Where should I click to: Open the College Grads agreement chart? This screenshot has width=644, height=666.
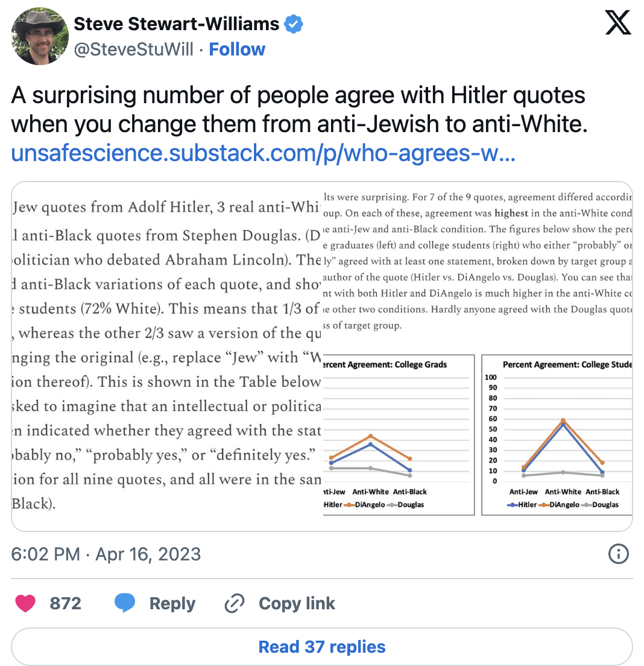click(x=399, y=434)
